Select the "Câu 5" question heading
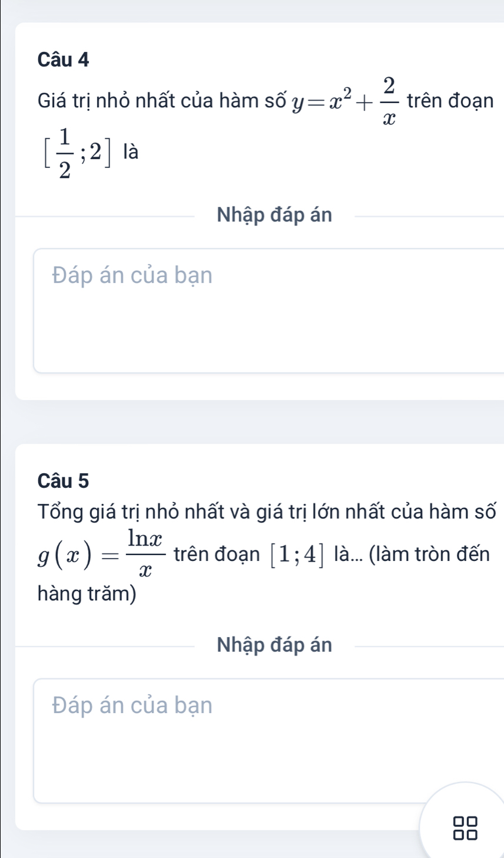The width and height of the screenshot is (504, 858). click(63, 480)
